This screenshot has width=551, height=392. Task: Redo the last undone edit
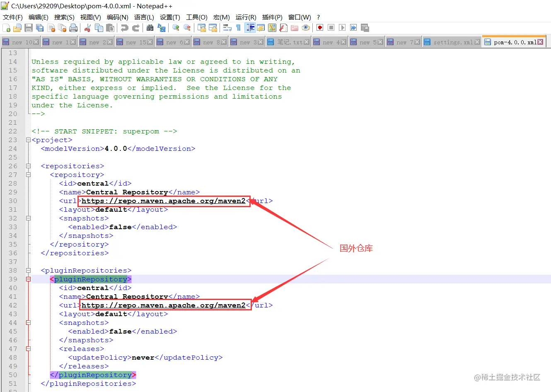pyautogui.click(x=135, y=28)
